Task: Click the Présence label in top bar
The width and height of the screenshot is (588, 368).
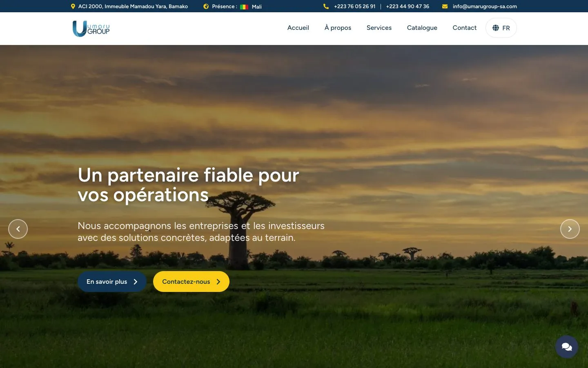Action: coord(225,7)
